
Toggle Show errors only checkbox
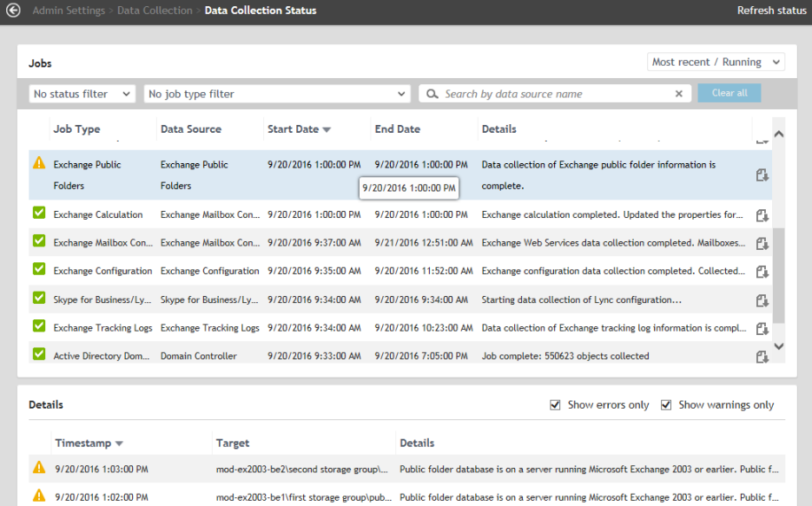(x=555, y=404)
